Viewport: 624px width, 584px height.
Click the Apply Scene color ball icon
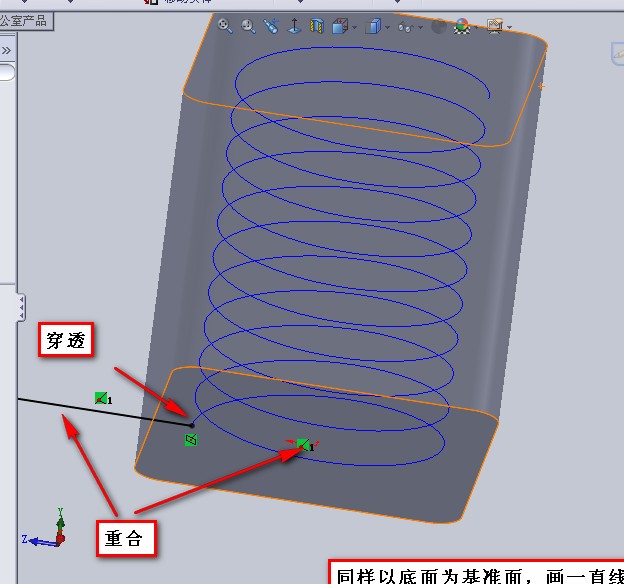(x=462, y=27)
